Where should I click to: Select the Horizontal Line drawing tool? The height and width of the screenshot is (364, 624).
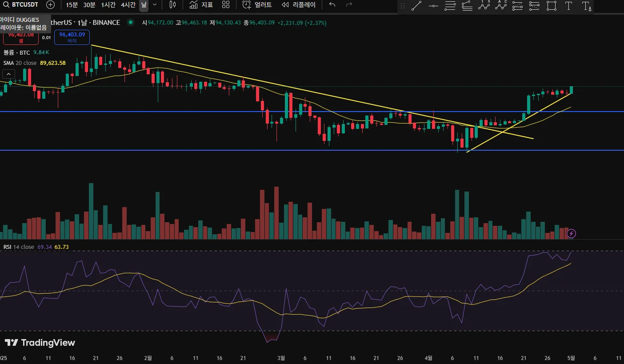[433, 6]
